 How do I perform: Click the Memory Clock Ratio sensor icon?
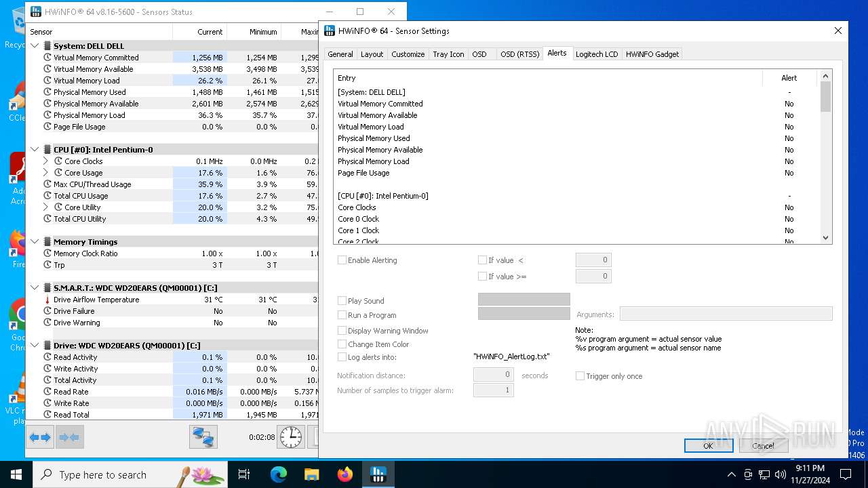click(x=47, y=253)
